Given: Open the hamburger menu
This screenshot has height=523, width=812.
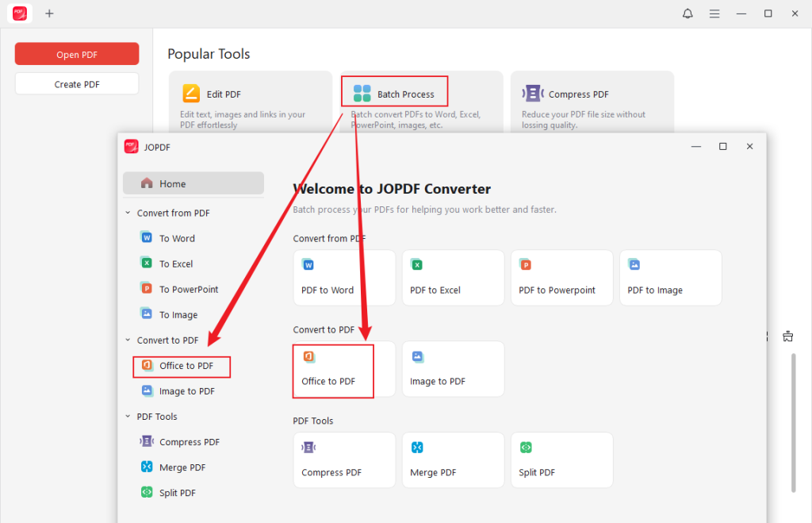Looking at the screenshot, I should coord(714,13).
